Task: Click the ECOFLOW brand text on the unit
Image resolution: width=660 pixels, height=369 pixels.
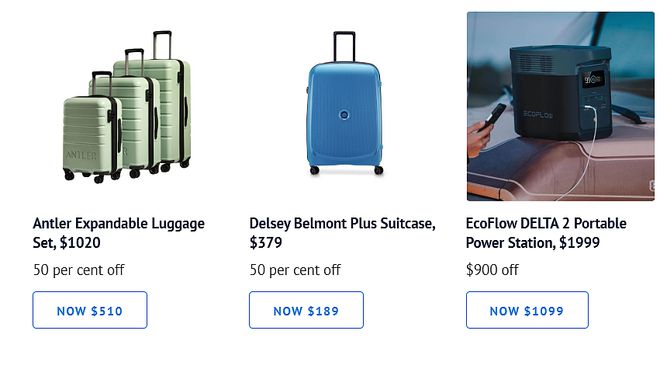Action: [x=538, y=114]
